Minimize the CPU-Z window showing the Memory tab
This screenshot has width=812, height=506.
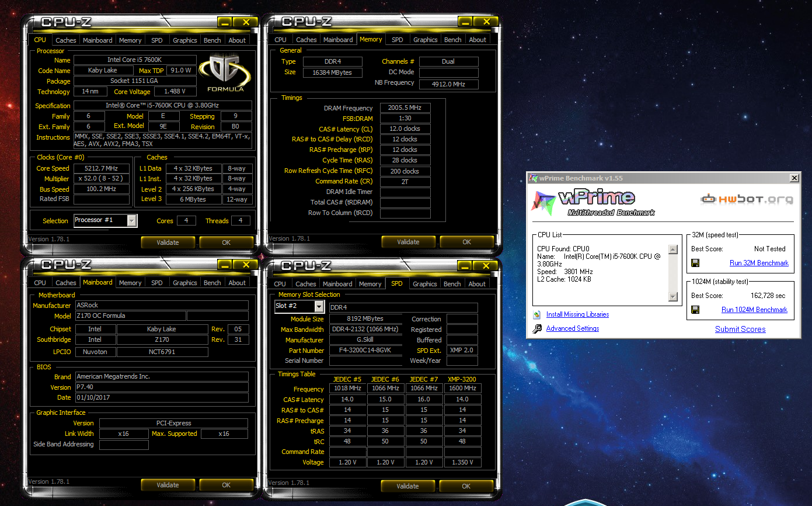pos(465,22)
